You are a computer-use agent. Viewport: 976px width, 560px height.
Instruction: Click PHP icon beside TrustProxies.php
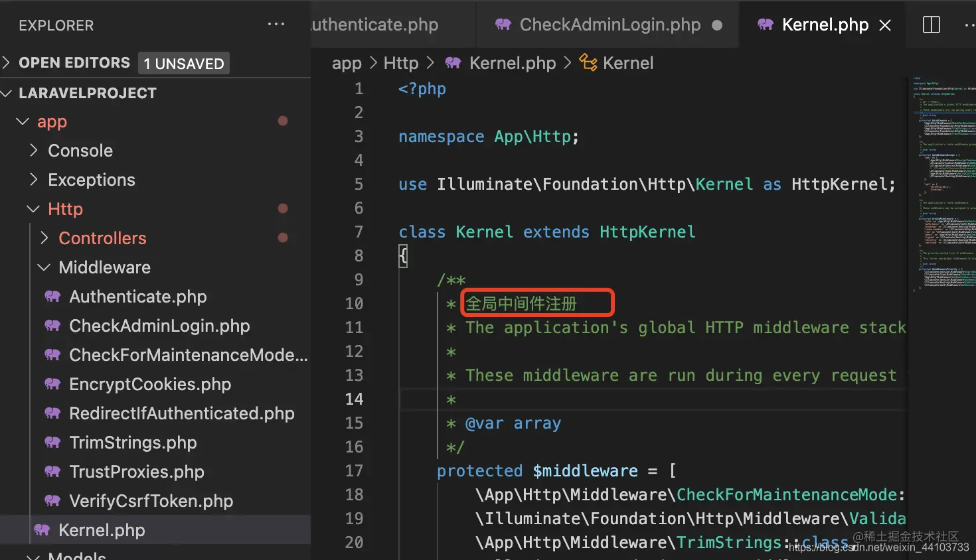(52, 471)
